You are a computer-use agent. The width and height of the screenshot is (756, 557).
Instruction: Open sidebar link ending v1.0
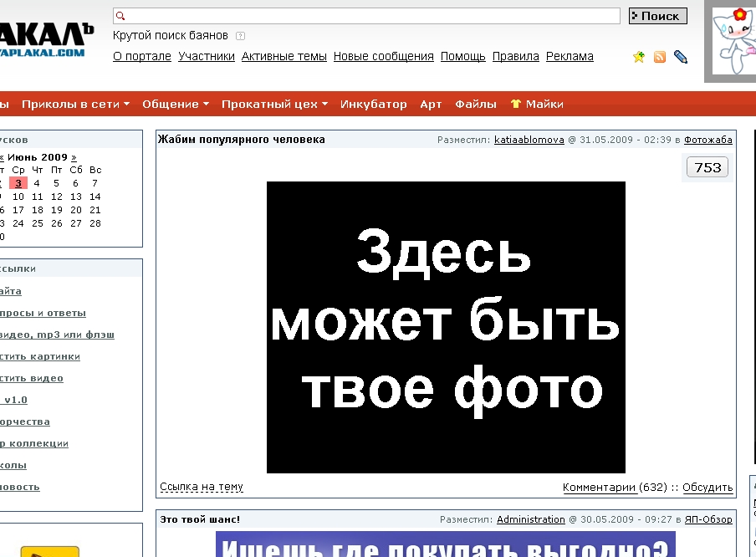click(x=14, y=400)
